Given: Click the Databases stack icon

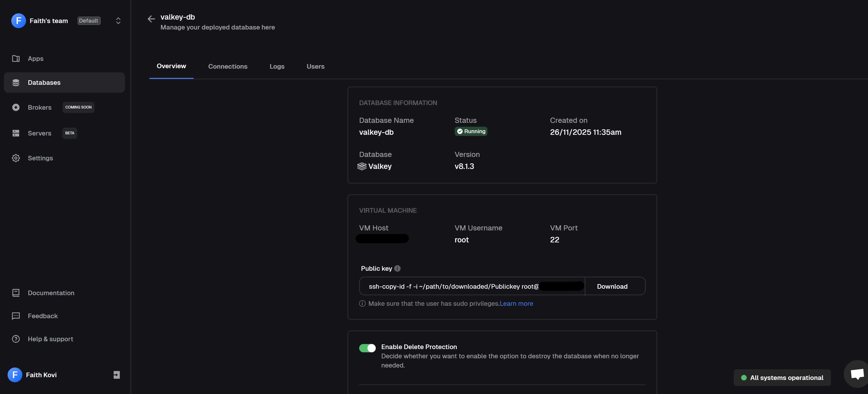Looking at the screenshot, I should [x=16, y=83].
